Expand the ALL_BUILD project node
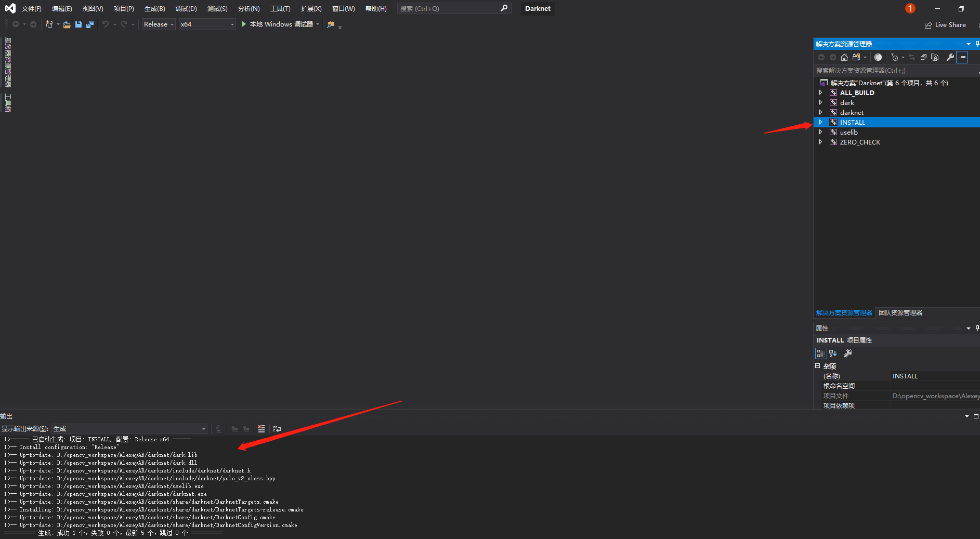 (821, 93)
